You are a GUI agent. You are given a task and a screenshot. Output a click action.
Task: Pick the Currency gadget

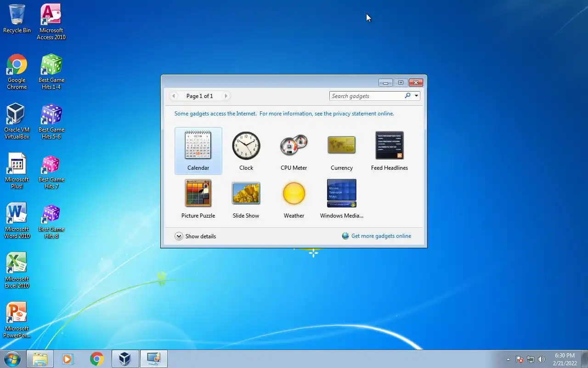pos(342,151)
